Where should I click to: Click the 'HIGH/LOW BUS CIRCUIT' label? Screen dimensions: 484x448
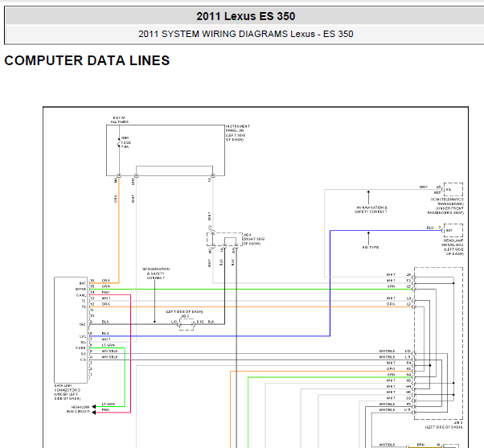(x=78, y=409)
